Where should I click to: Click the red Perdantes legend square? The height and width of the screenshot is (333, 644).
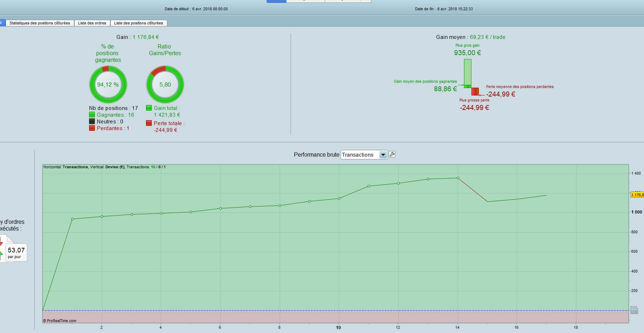click(92, 128)
